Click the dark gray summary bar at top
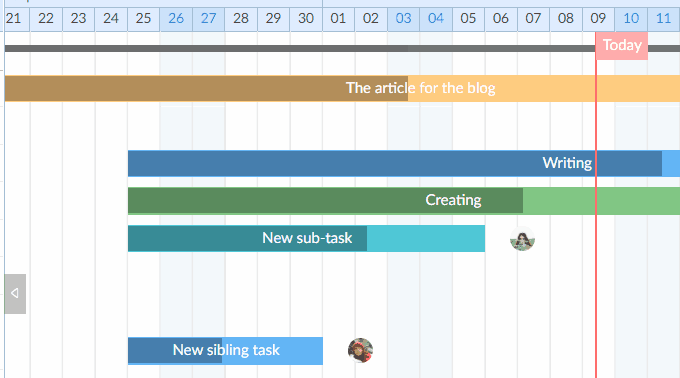This screenshot has height=378, width=680. click(x=342, y=48)
